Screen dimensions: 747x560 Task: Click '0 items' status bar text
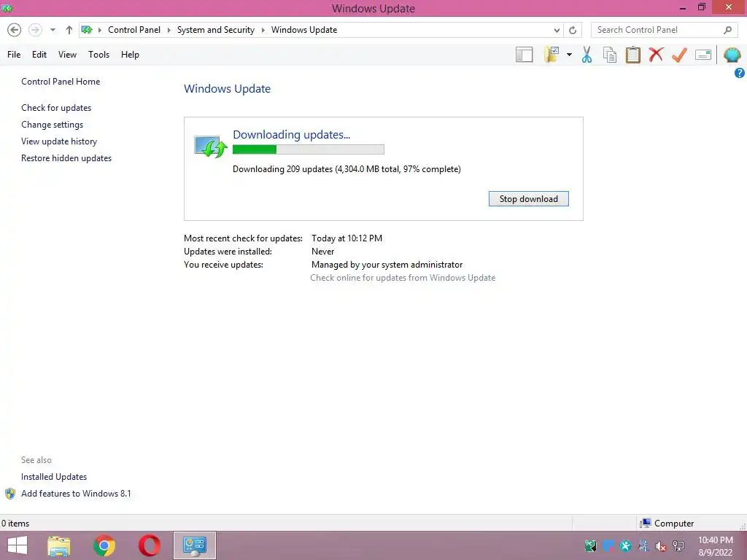coord(15,524)
